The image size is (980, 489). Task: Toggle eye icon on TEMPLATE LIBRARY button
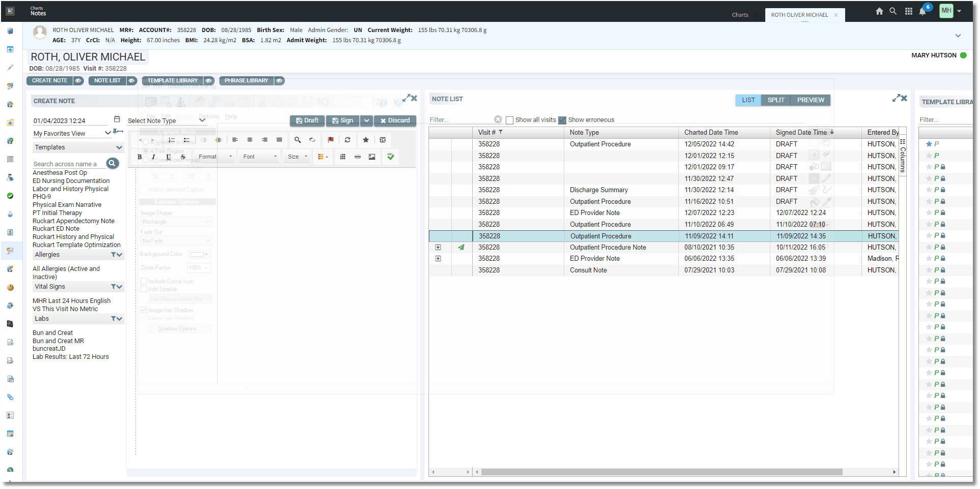tap(209, 81)
